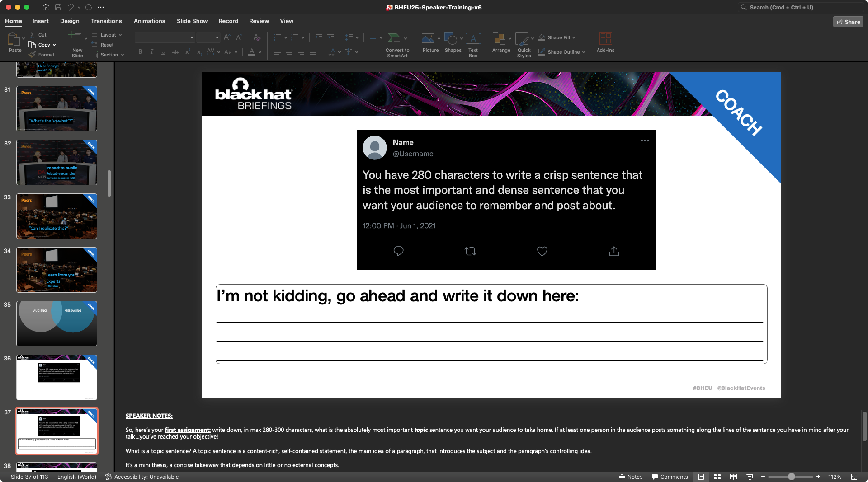Click Convert to SmartArt

(x=397, y=45)
